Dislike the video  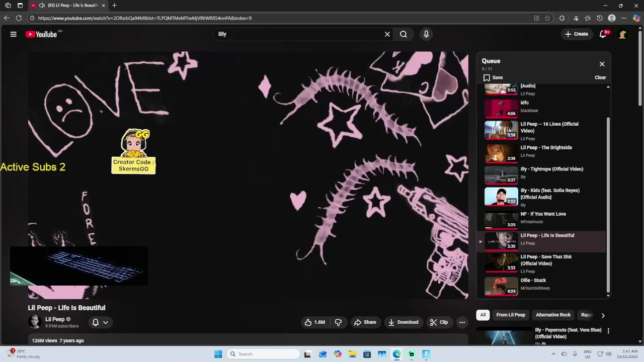pyautogui.click(x=338, y=322)
